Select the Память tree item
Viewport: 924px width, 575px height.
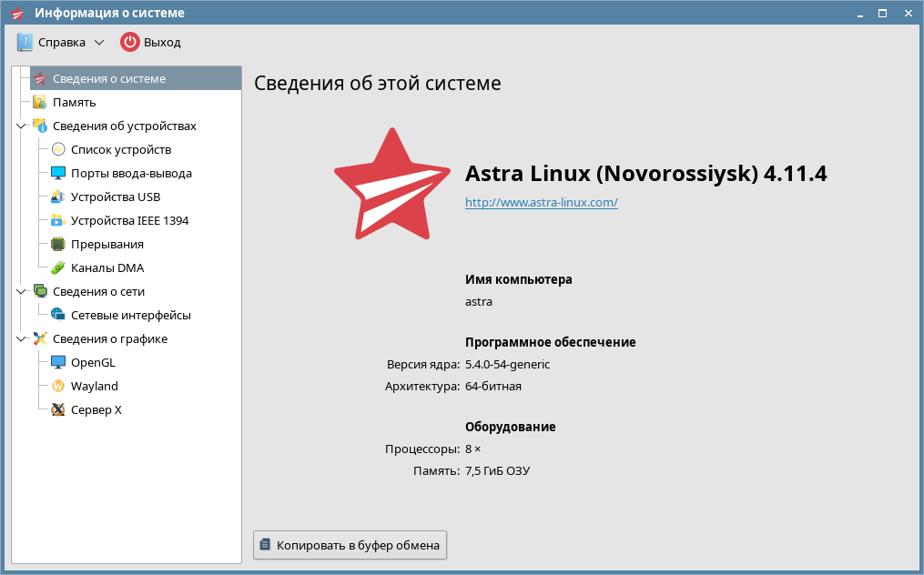pos(75,103)
